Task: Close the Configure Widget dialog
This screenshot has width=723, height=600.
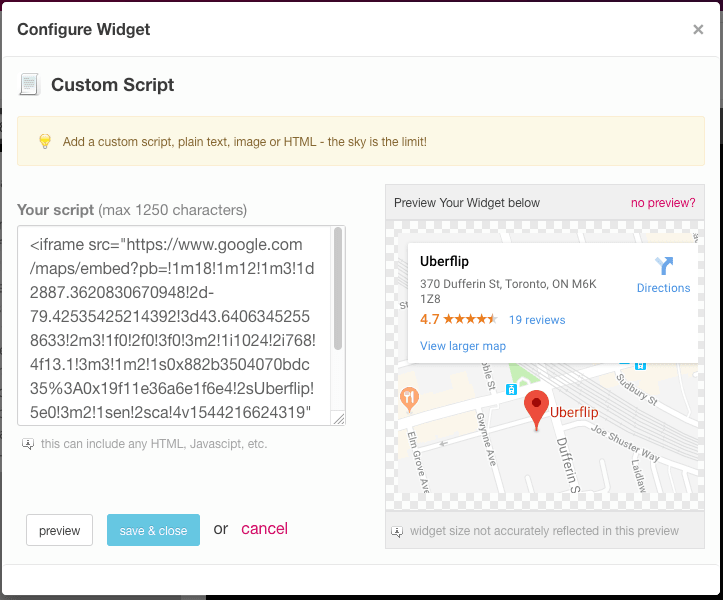Action: 698,30
